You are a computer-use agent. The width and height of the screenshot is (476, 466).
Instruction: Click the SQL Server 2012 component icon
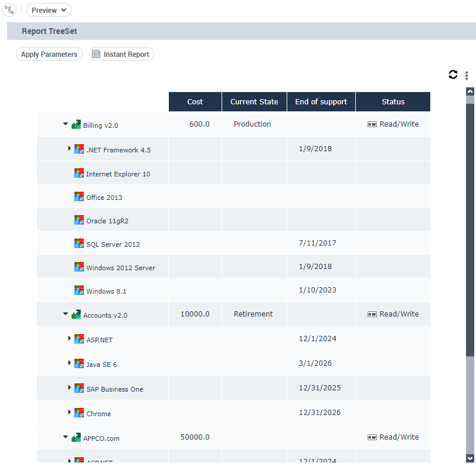[x=79, y=243]
